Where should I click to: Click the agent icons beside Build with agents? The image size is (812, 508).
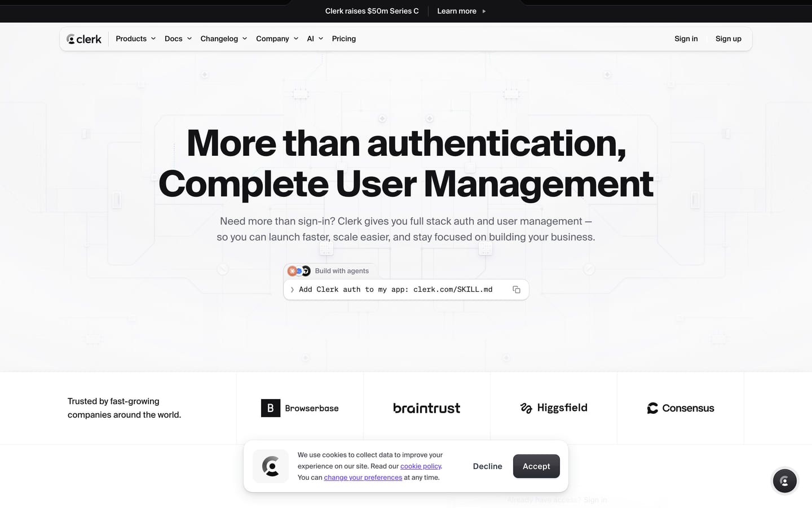tap(299, 271)
